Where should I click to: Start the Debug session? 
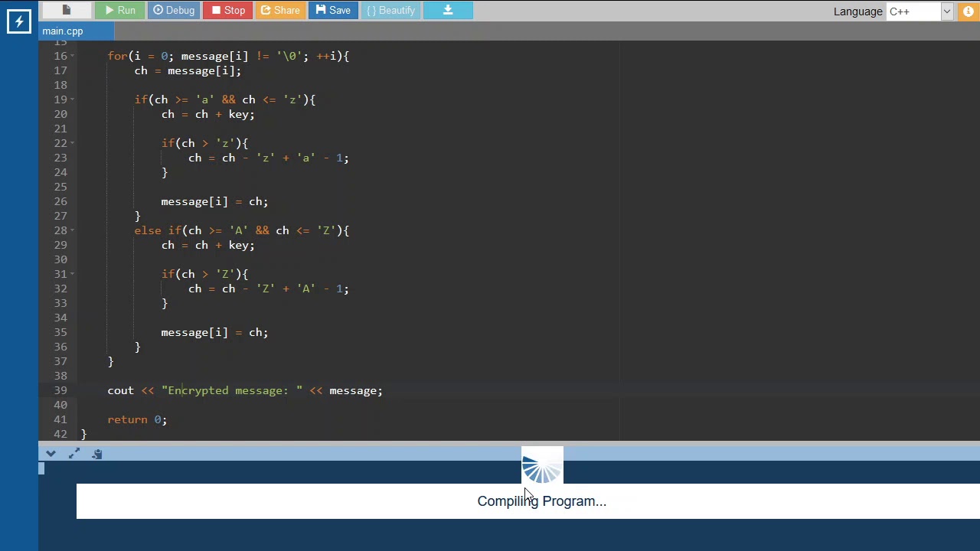[174, 10]
